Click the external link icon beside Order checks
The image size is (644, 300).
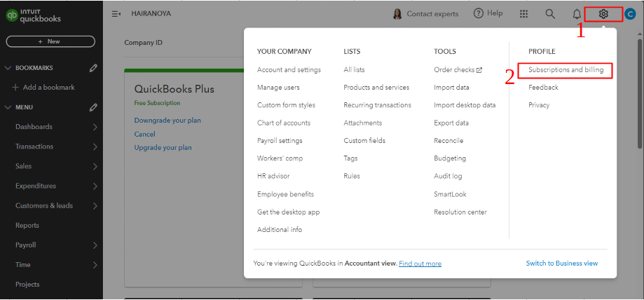479,70
